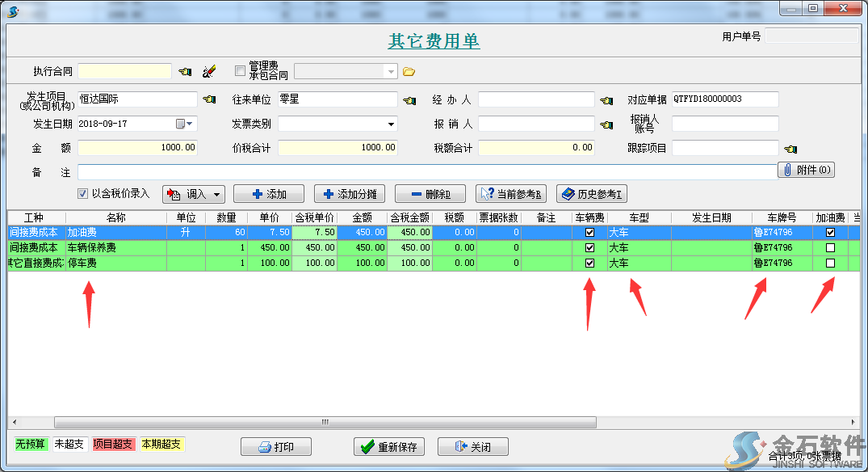
Task: Open the folder icon beside 承包合同 dropdown
Action: click(409, 71)
